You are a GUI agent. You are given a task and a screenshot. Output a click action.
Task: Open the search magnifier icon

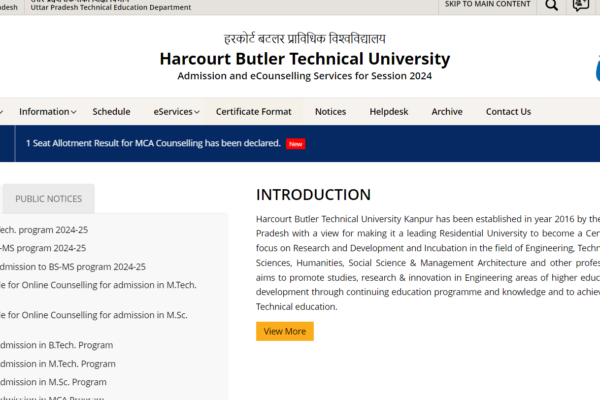[x=551, y=5]
